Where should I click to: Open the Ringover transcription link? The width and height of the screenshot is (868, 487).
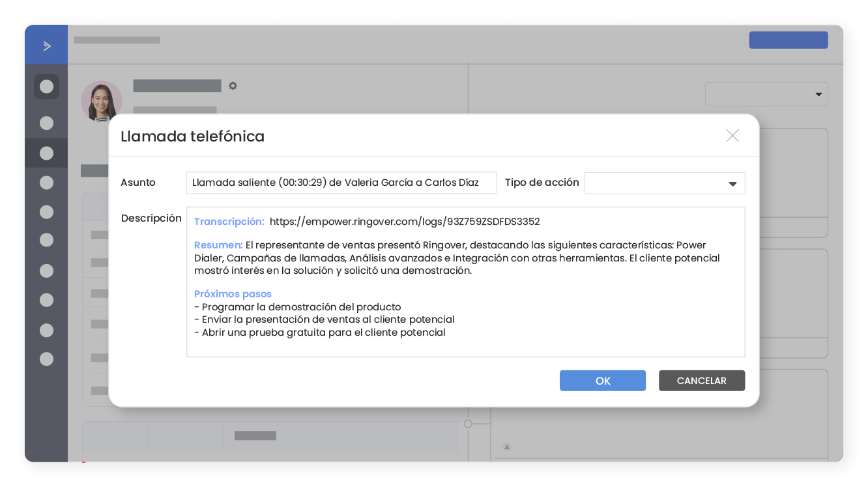point(405,222)
